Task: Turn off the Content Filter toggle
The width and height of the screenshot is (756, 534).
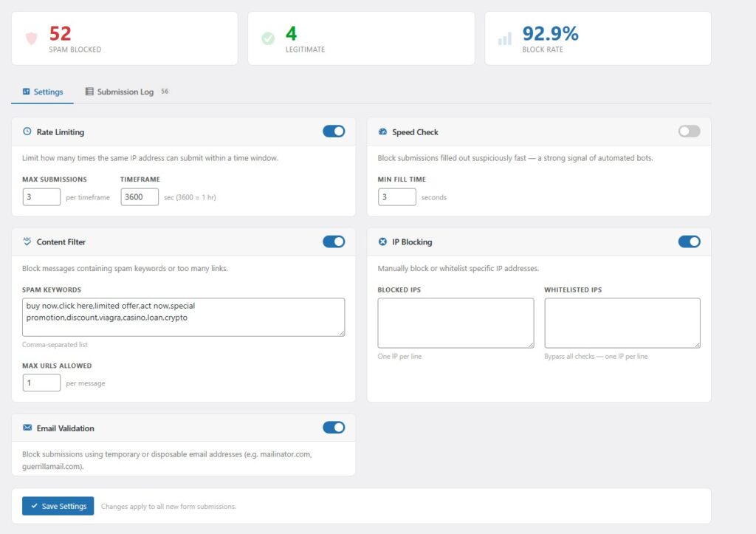Action: tap(334, 242)
